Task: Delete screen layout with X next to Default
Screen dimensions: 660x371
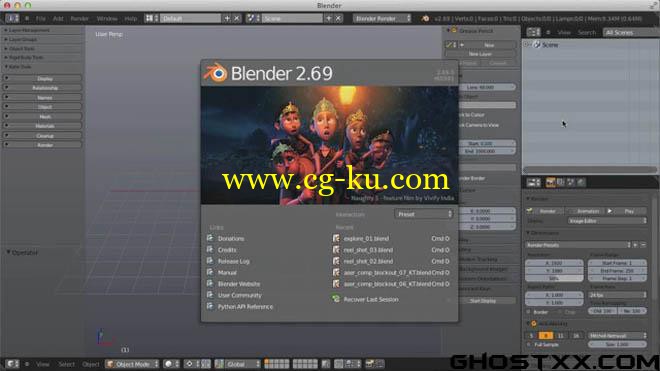Action: (237, 19)
